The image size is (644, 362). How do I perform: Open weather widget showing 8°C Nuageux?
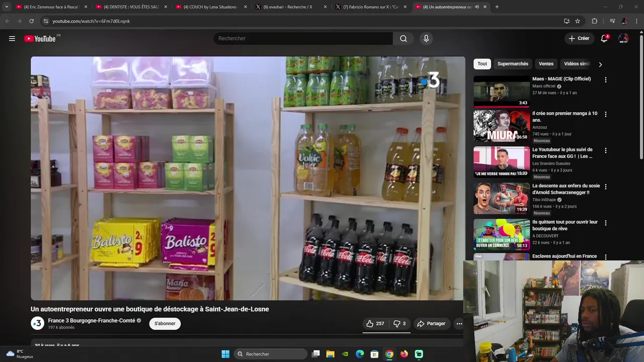click(19, 354)
